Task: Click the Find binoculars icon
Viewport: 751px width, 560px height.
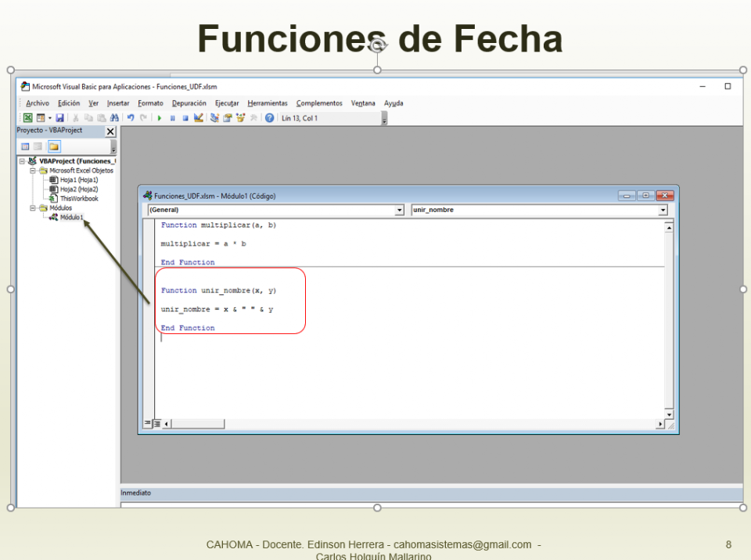Action: click(x=113, y=118)
